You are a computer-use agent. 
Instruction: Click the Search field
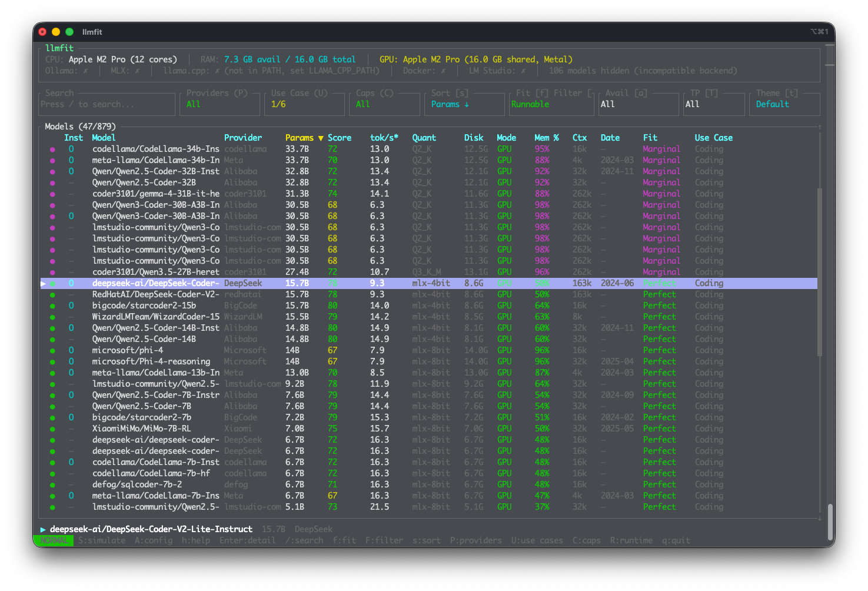click(107, 104)
